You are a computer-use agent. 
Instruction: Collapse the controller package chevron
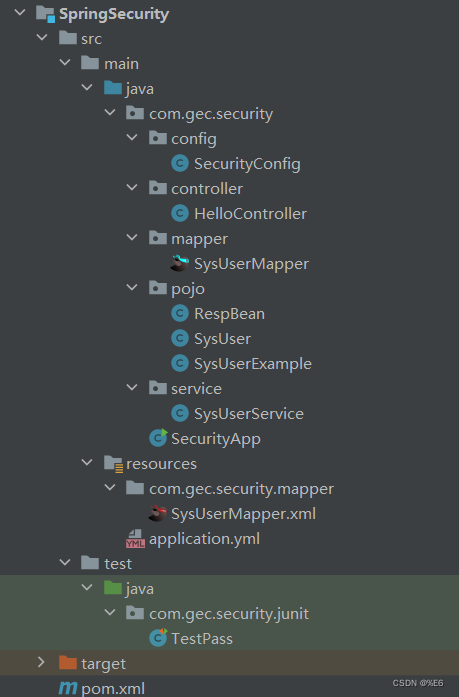pyautogui.click(x=132, y=187)
